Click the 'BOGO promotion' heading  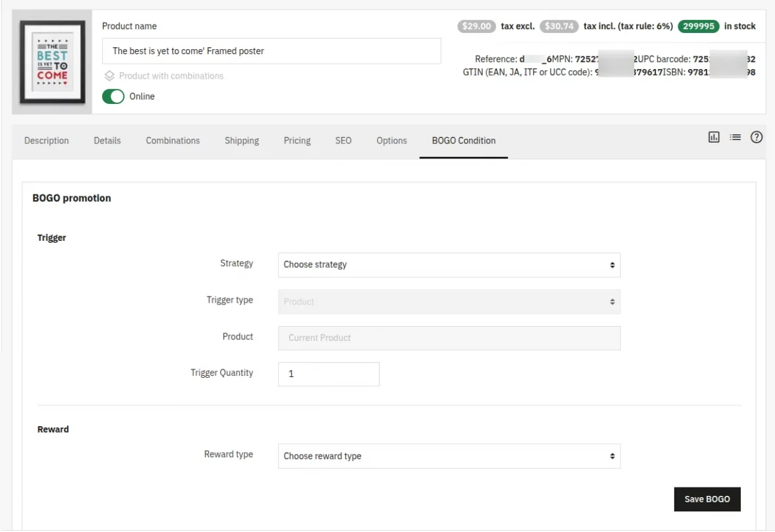[72, 198]
